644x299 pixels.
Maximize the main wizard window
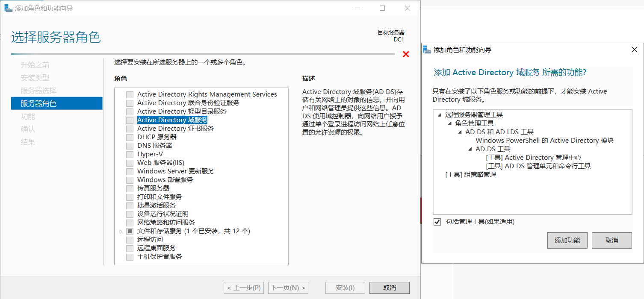tap(382, 8)
